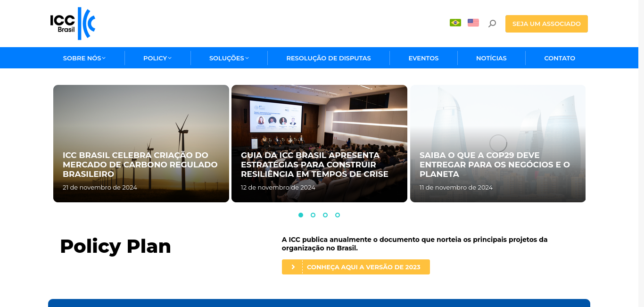Click the '12 de novembro de 2024' date

(x=278, y=187)
